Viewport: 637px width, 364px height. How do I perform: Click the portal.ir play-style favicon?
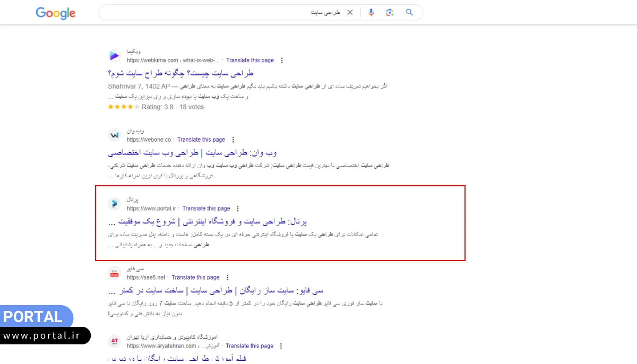(x=114, y=203)
